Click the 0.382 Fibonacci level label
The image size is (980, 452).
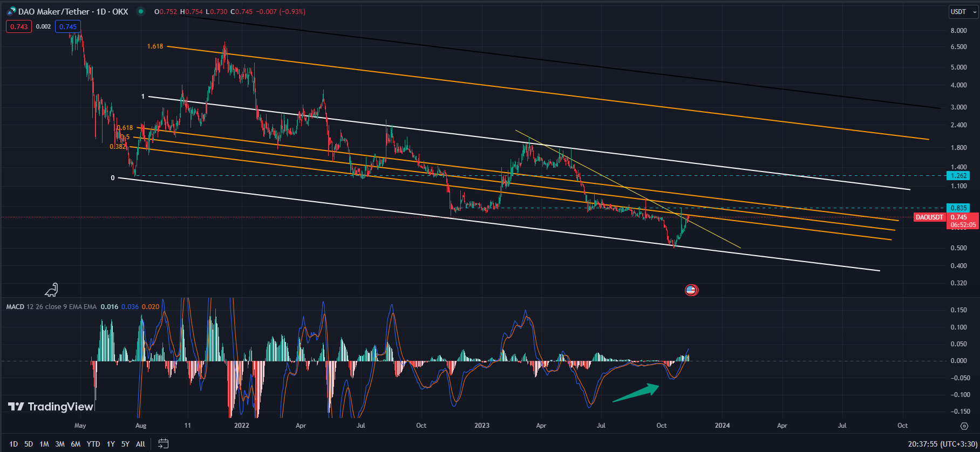coord(118,147)
